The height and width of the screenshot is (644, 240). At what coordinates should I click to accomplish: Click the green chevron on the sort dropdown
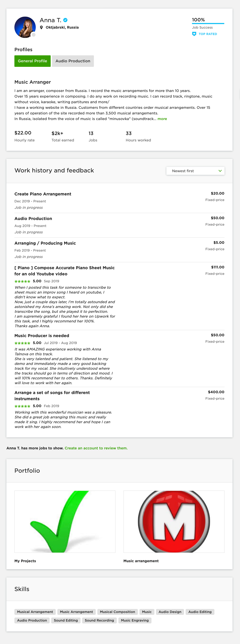(x=220, y=171)
